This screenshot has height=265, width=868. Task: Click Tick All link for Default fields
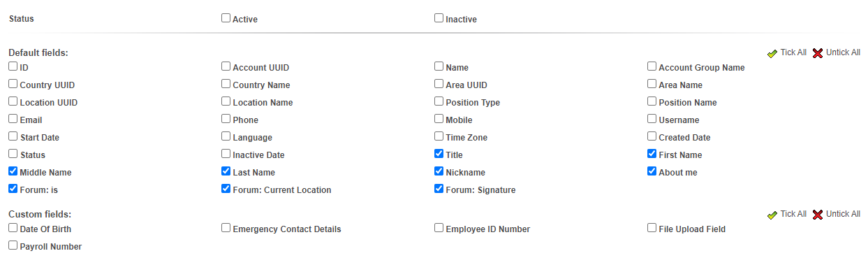[793, 52]
